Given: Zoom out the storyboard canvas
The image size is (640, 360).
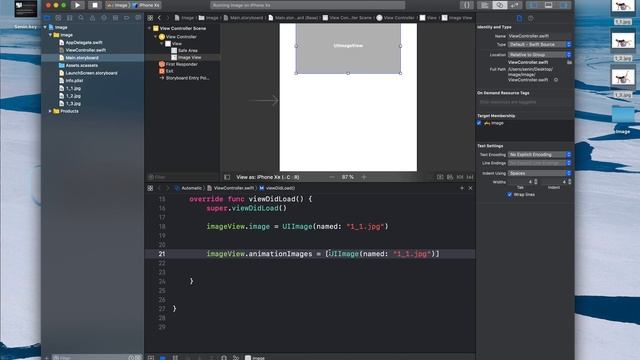Looking at the screenshot, I should [x=332, y=177].
